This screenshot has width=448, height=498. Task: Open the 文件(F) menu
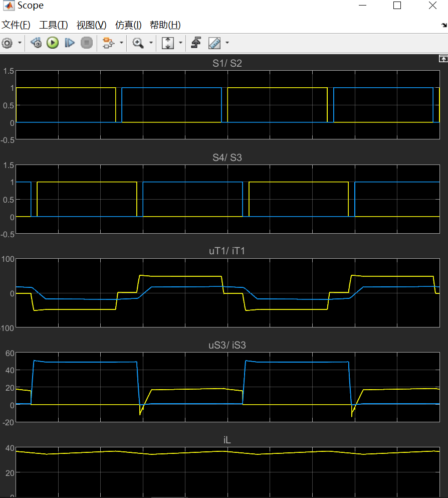pyautogui.click(x=16, y=25)
